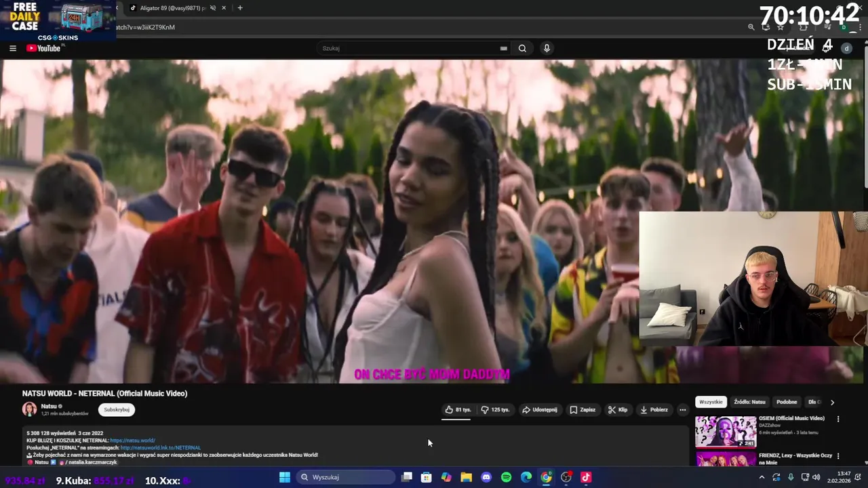Open the Natsu channel name link
This screenshot has height=488, width=868.
point(49,406)
